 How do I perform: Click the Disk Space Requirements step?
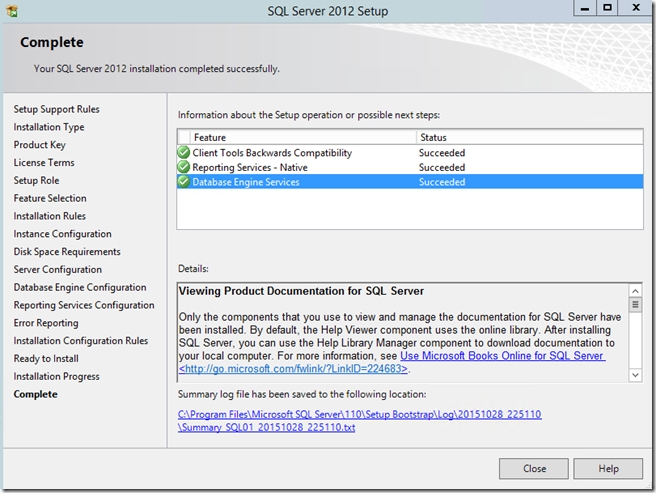[67, 252]
